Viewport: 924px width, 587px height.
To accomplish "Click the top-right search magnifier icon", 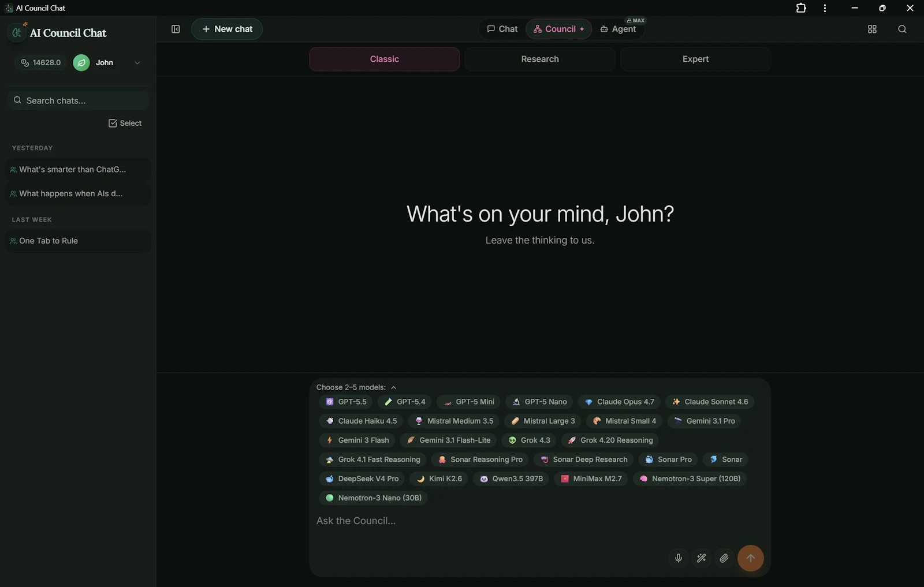I will [x=902, y=29].
